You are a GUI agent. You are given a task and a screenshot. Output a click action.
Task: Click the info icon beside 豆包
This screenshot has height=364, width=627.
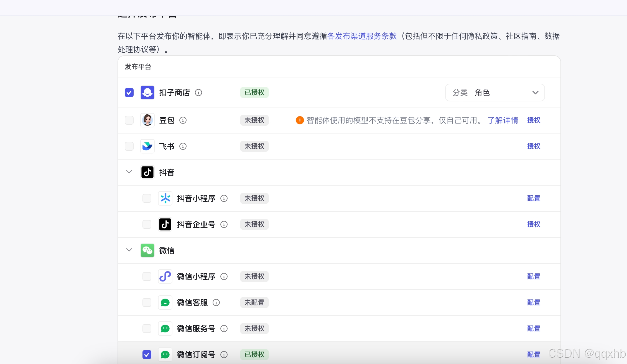pos(183,120)
